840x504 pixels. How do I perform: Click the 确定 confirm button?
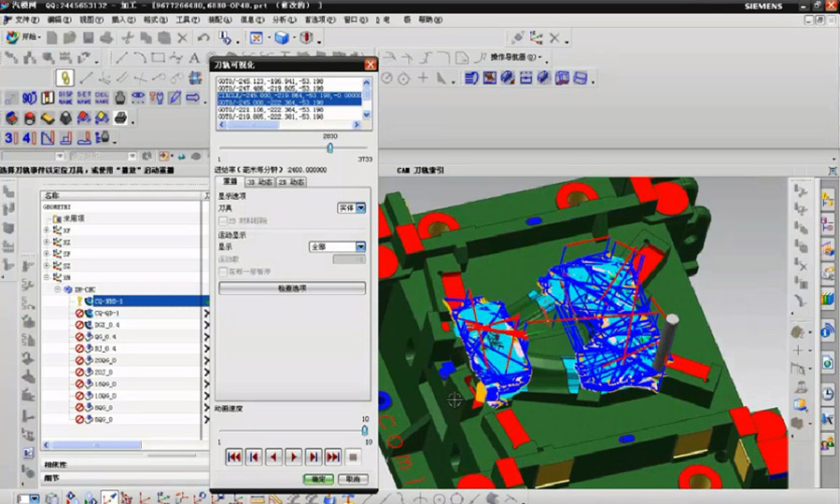(x=318, y=479)
